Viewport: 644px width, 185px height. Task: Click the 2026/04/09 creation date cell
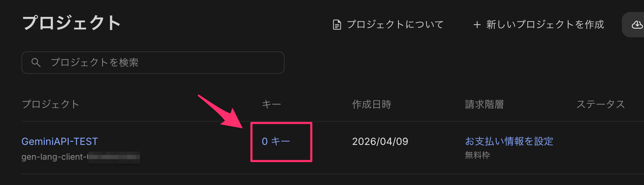pyautogui.click(x=380, y=141)
